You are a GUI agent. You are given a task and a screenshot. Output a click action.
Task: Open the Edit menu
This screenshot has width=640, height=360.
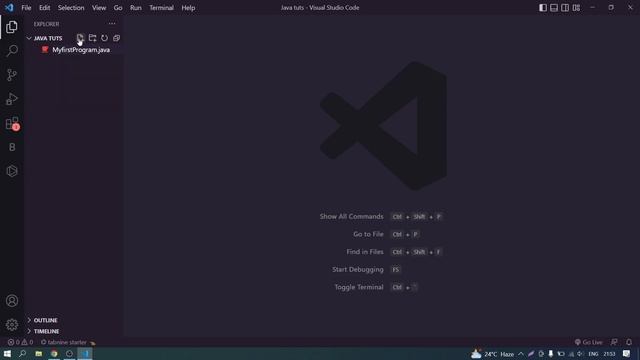click(44, 8)
